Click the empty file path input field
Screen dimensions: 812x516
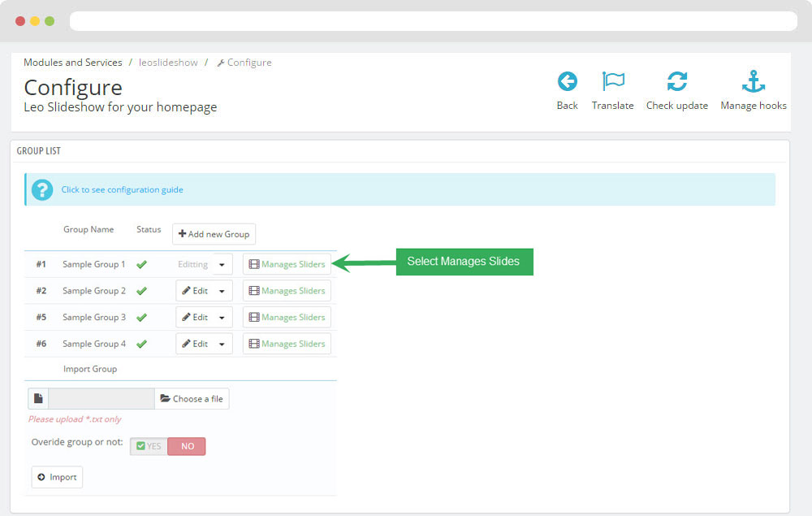click(101, 399)
